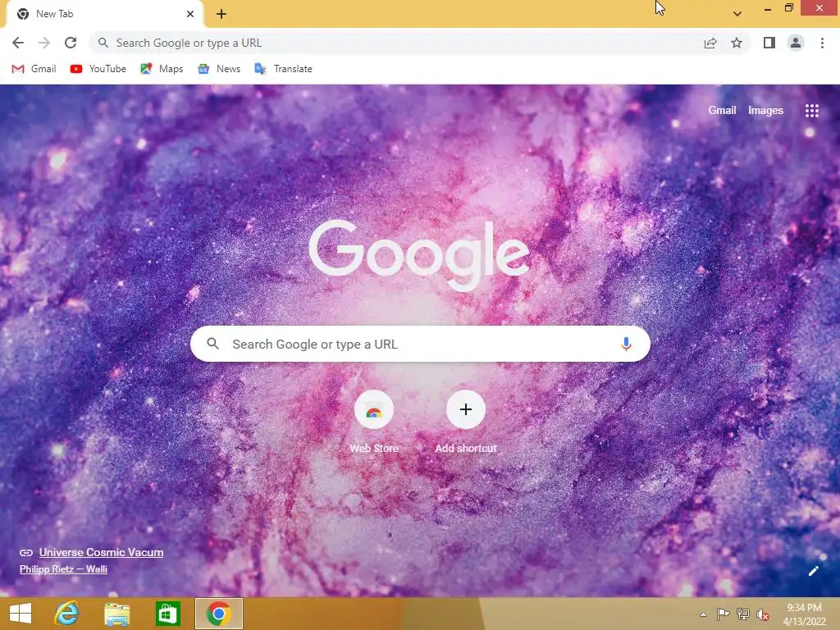Screen dimensions: 840x630
Task: Go back using the back arrow
Action: (x=18, y=43)
